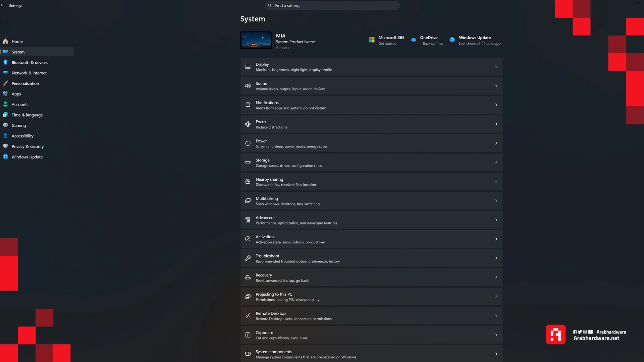The height and width of the screenshot is (362, 644).
Task: Go to Apps in the sidebar
Action: coord(16,94)
